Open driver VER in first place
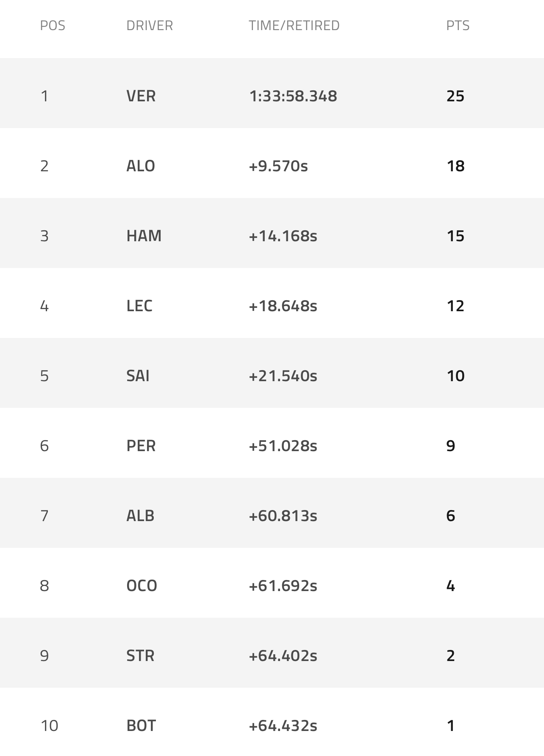This screenshot has height=756, width=544. 141,96
